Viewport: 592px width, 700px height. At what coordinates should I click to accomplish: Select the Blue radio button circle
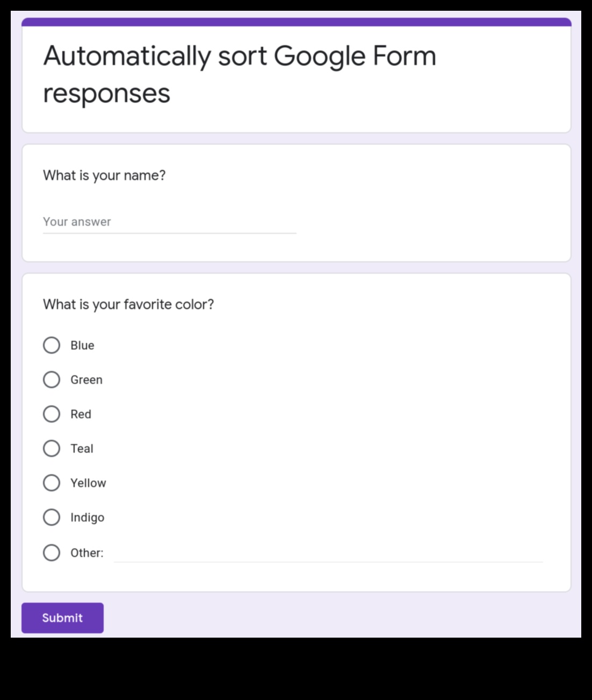point(52,345)
